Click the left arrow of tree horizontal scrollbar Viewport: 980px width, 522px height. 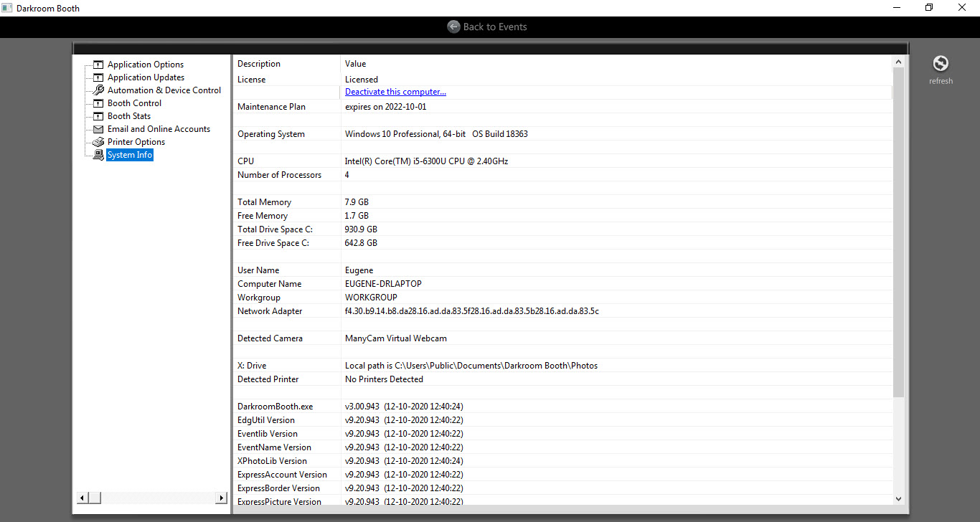(83, 498)
